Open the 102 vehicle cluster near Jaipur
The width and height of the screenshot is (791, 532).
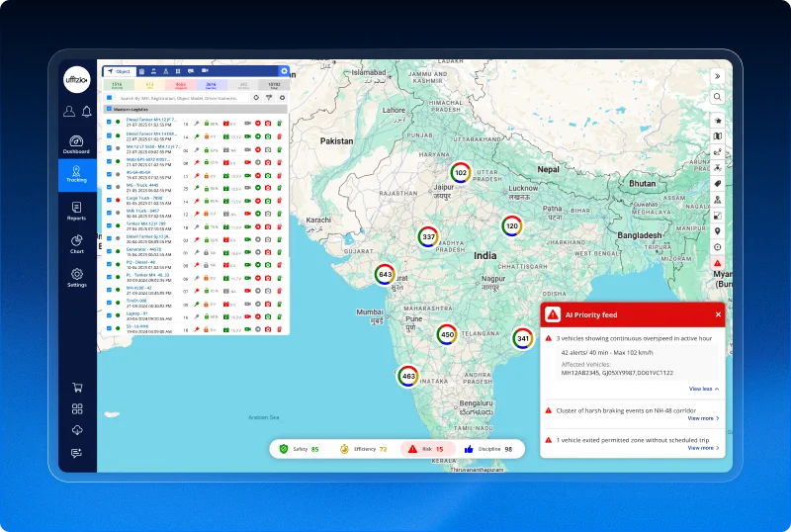coord(461,173)
